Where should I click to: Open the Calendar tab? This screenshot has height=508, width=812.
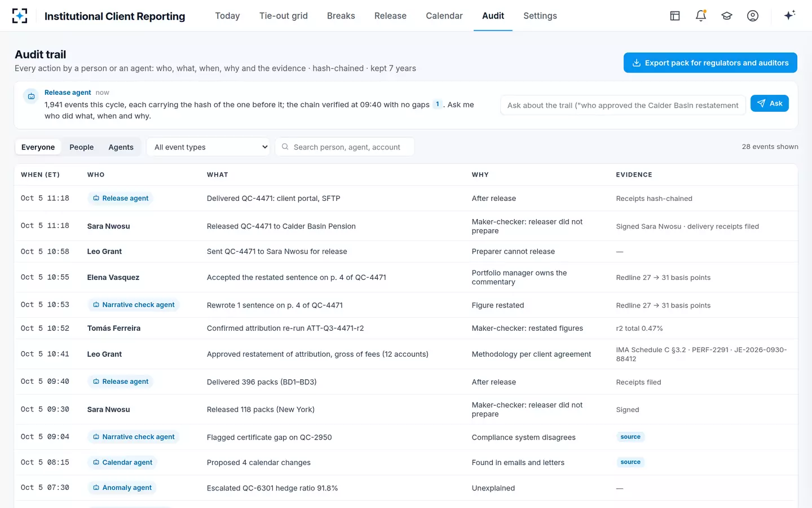pos(444,16)
